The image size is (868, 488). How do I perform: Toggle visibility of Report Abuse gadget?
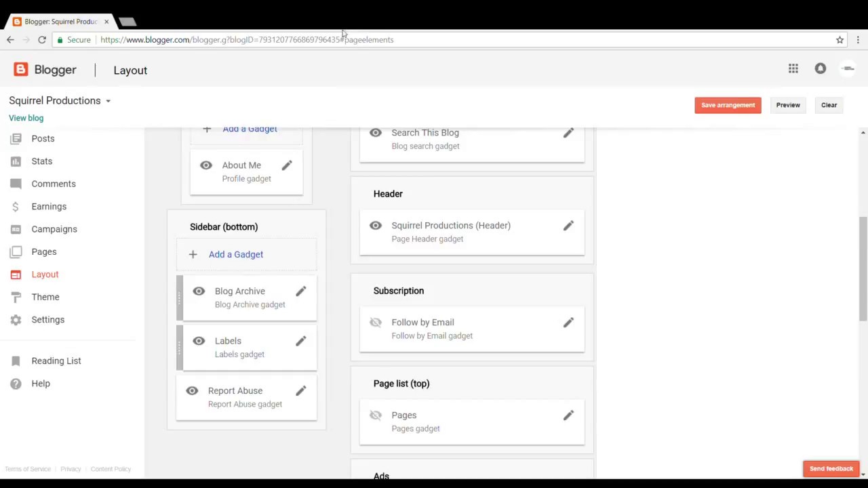(192, 391)
